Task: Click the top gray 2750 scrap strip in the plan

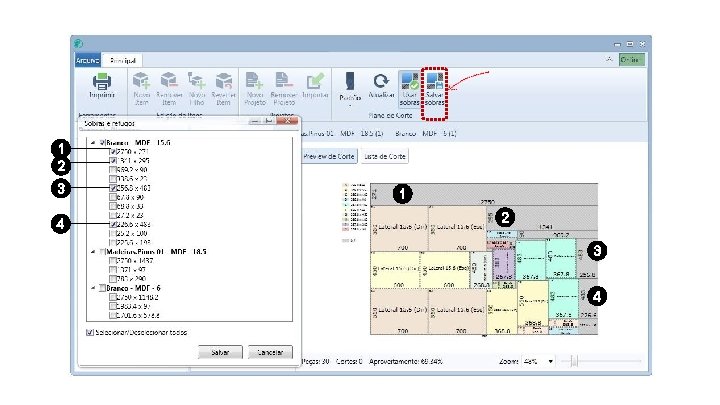Action: [484, 194]
